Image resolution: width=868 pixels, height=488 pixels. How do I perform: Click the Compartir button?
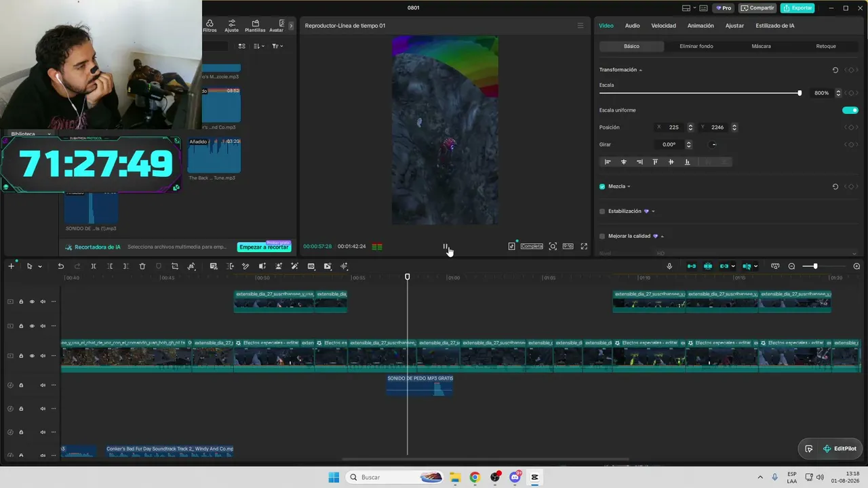click(x=757, y=8)
